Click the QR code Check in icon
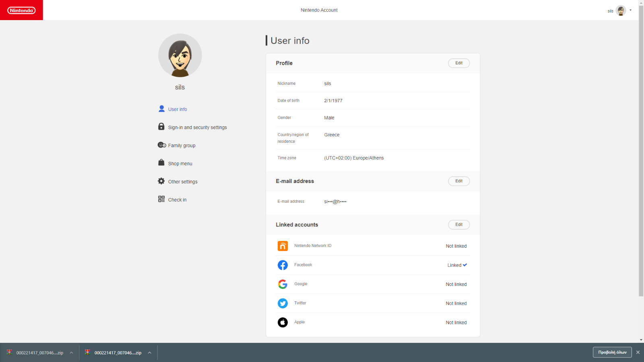Image resolution: width=644 pixels, height=362 pixels. point(161,199)
